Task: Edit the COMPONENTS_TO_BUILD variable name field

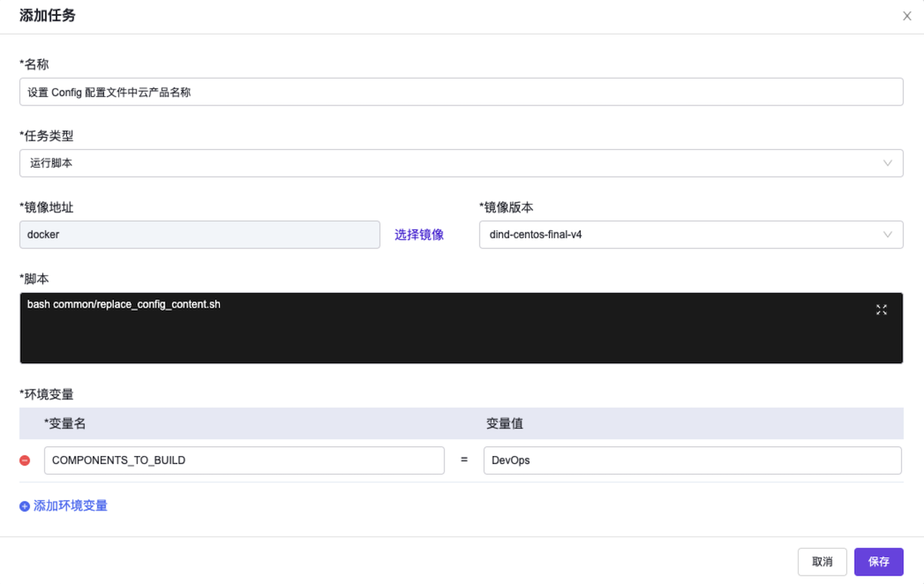Action: (243, 460)
